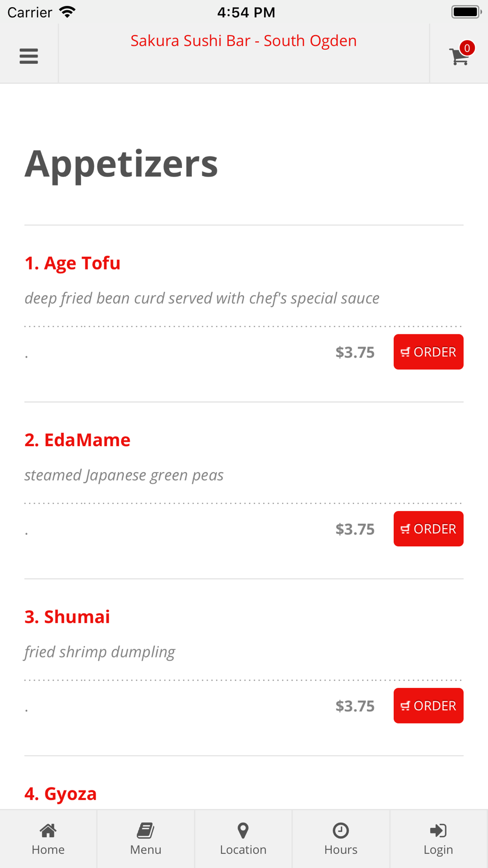
Task: Order the EdaMame appetizer
Action: pyautogui.click(x=428, y=529)
